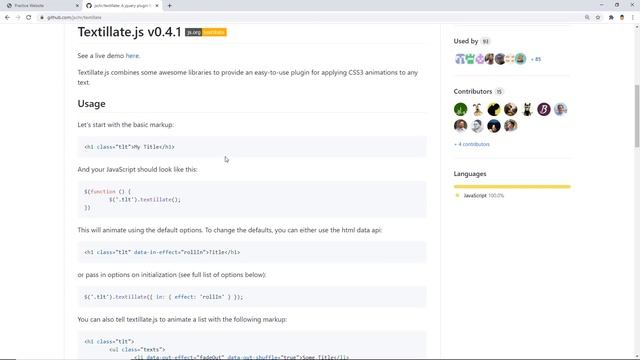Image resolution: width=640 pixels, height=360 pixels.
Task: Open the green tree contributor avatar
Action: click(x=460, y=109)
